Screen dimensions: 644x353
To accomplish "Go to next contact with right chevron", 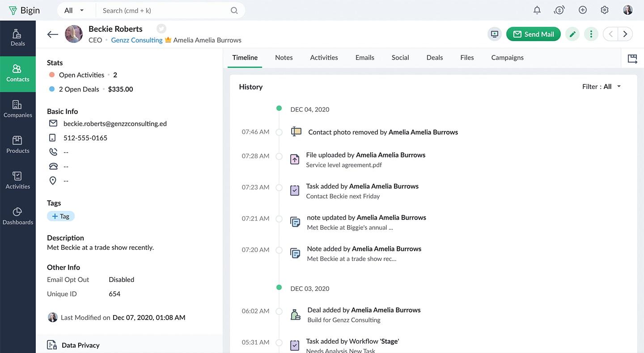I will tap(625, 34).
